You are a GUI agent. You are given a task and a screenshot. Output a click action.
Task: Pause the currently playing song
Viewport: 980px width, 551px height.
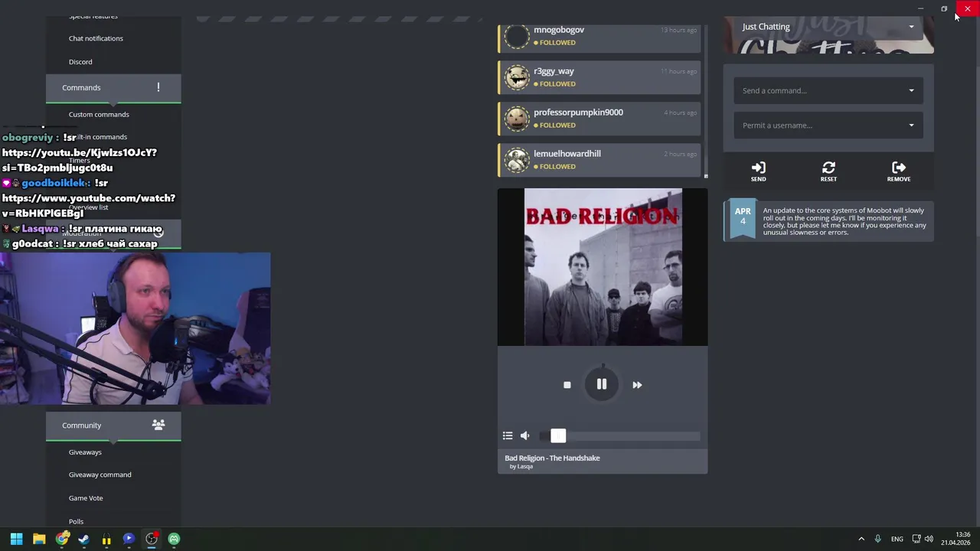click(602, 385)
